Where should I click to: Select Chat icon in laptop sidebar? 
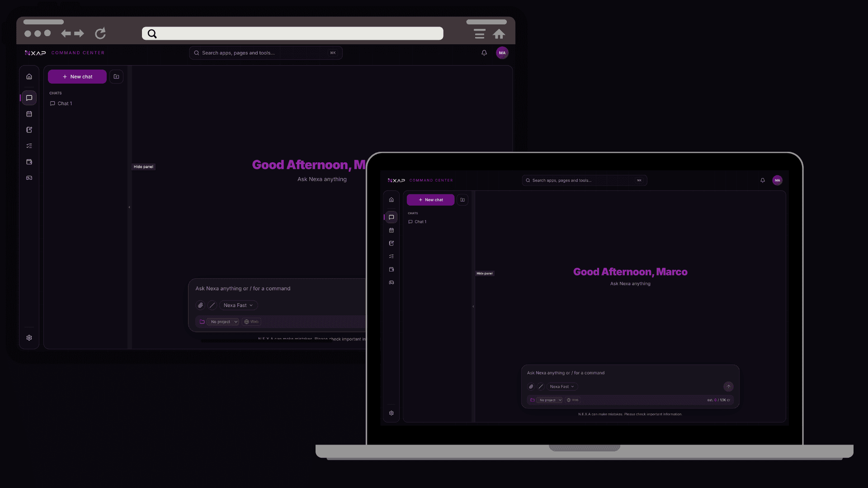[392, 217]
